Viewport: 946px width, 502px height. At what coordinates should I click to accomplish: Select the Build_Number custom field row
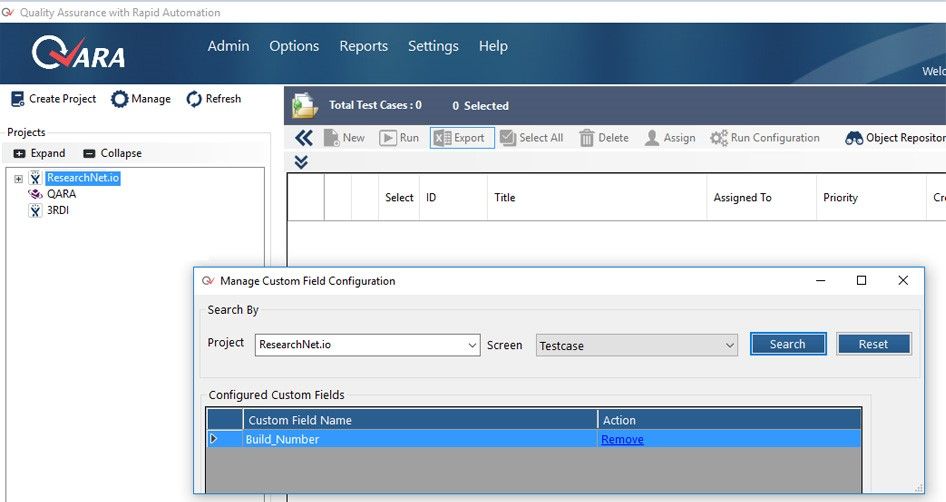[x=534, y=439]
